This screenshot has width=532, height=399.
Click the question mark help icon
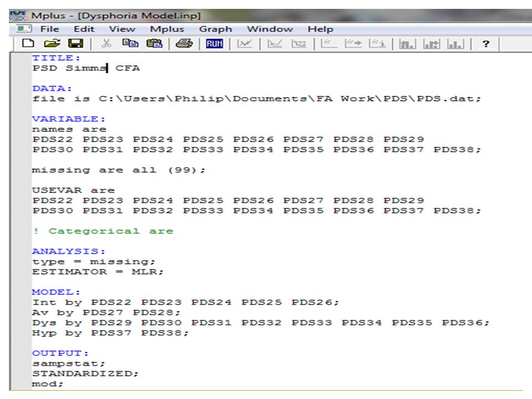click(x=486, y=43)
